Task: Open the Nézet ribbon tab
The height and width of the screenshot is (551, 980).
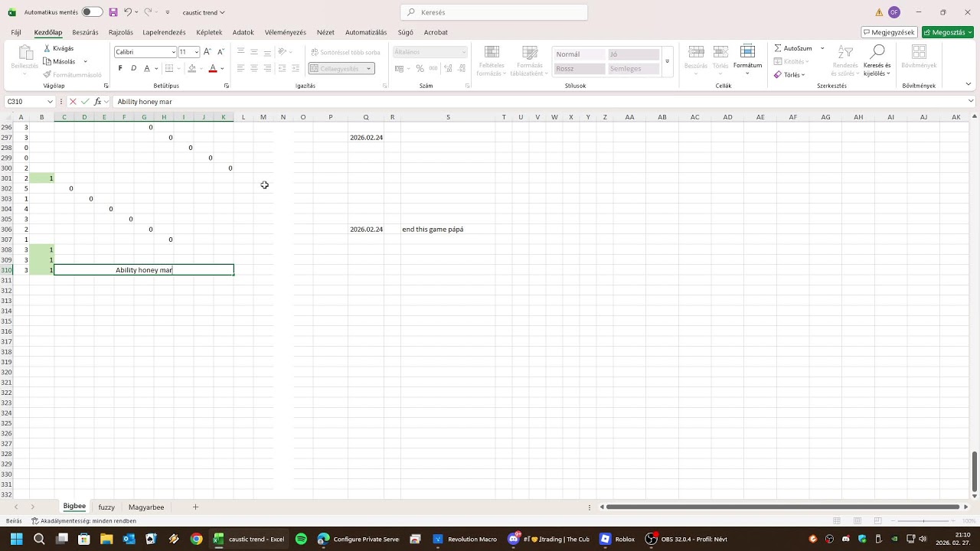Action: [325, 32]
